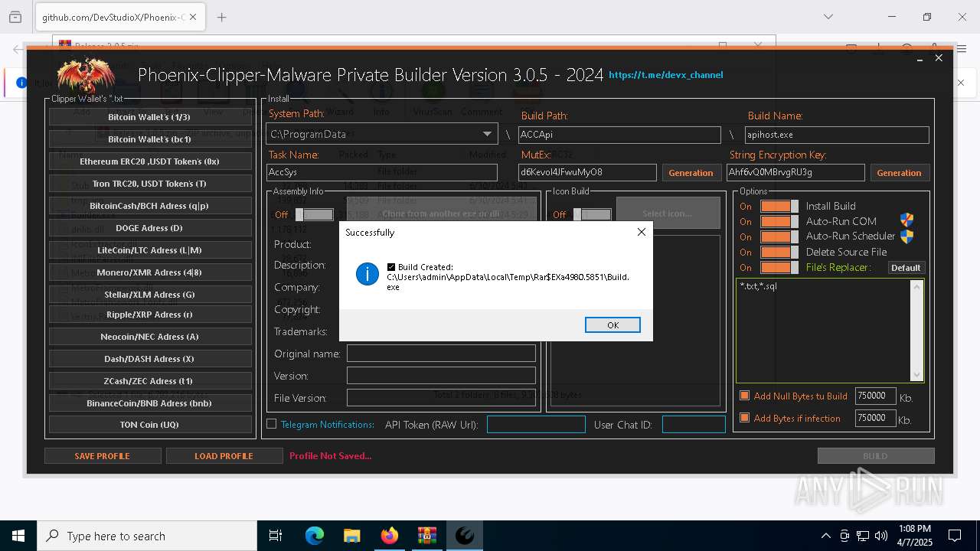This screenshot has width=980, height=551.
Task: Open File Explorer from the taskbar
Action: tap(351, 536)
